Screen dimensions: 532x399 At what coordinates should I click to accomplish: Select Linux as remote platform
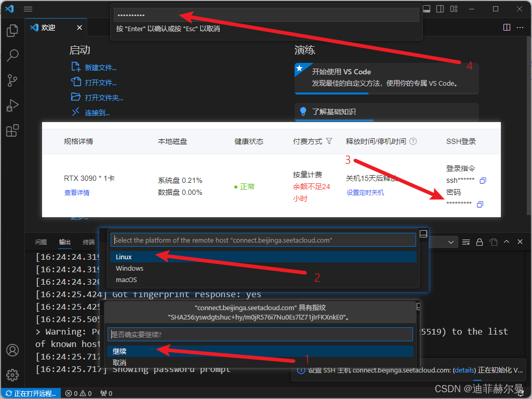pos(263,257)
